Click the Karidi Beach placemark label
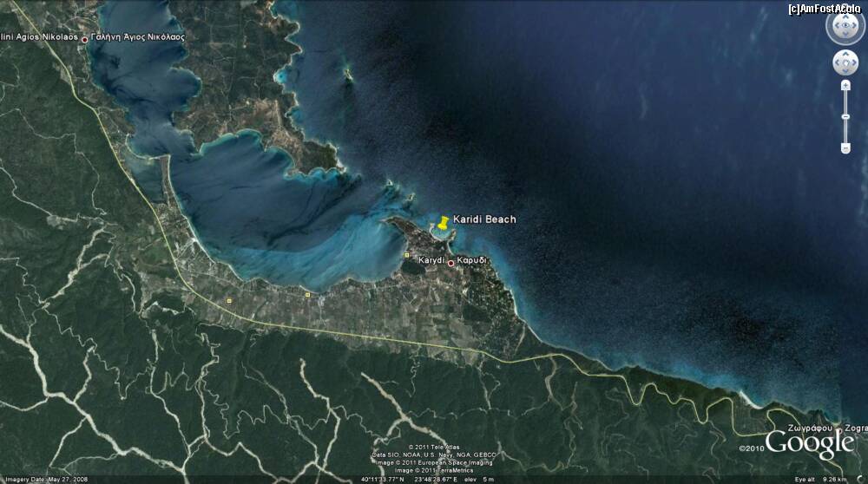868x484 pixels. pos(484,219)
